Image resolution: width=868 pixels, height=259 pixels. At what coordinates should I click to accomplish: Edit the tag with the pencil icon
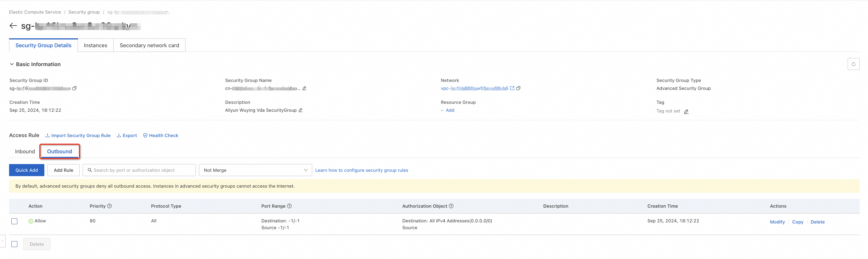pyautogui.click(x=686, y=112)
